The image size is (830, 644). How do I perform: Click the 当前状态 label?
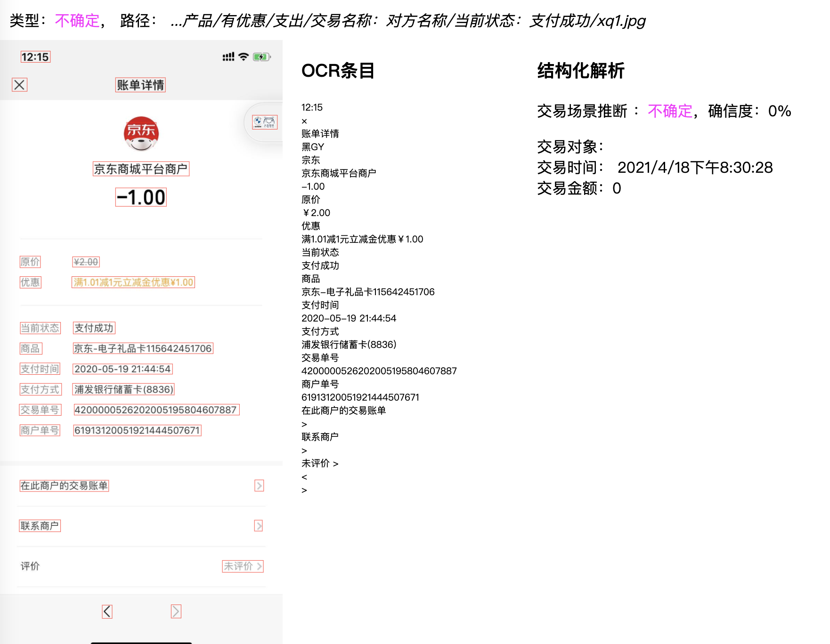40,328
